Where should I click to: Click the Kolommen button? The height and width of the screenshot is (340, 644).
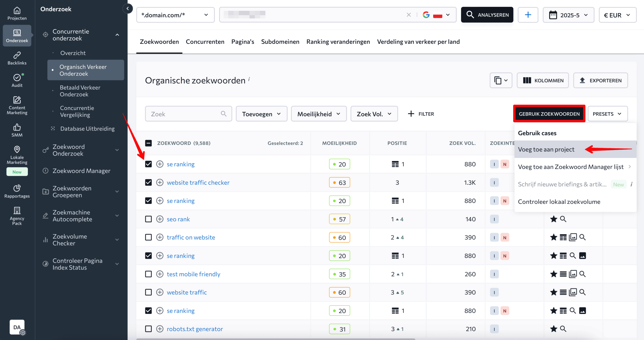point(543,80)
